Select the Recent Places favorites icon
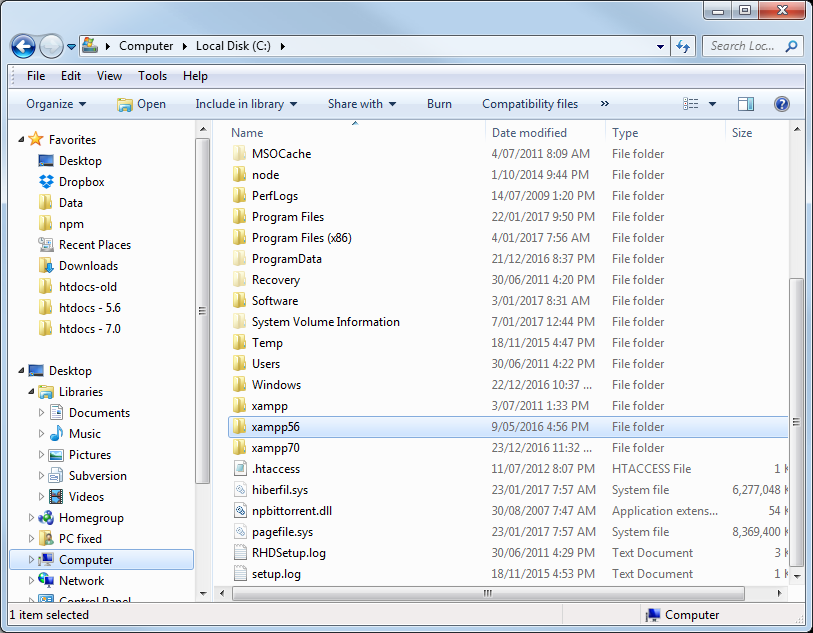This screenshot has height=633, width=813. click(x=46, y=245)
